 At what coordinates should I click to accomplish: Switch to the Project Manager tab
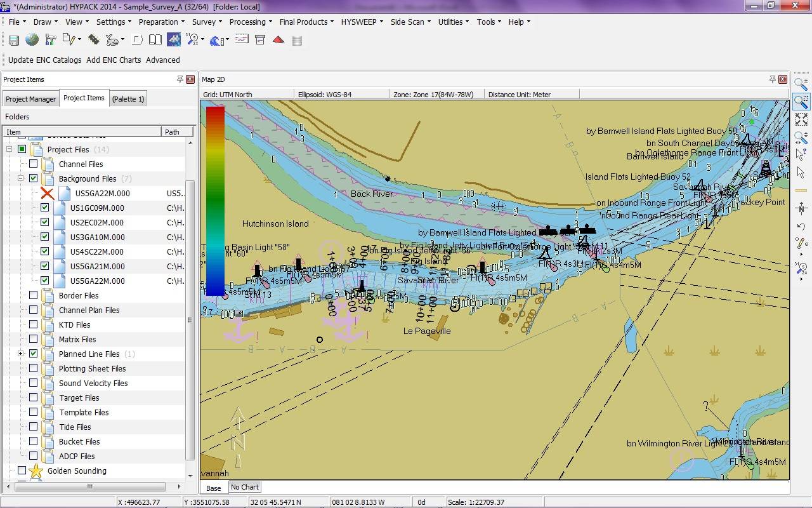[x=30, y=99]
